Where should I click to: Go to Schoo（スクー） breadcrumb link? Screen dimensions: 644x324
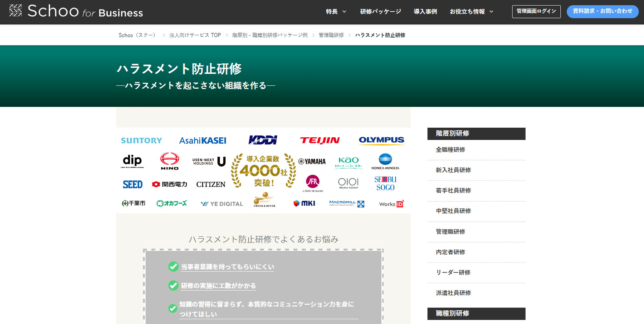pos(138,35)
